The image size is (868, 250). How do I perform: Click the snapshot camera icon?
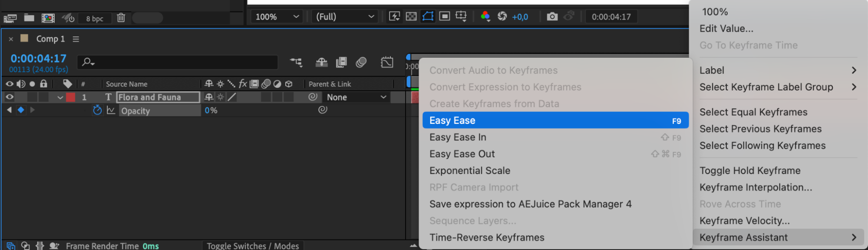(x=552, y=17)
